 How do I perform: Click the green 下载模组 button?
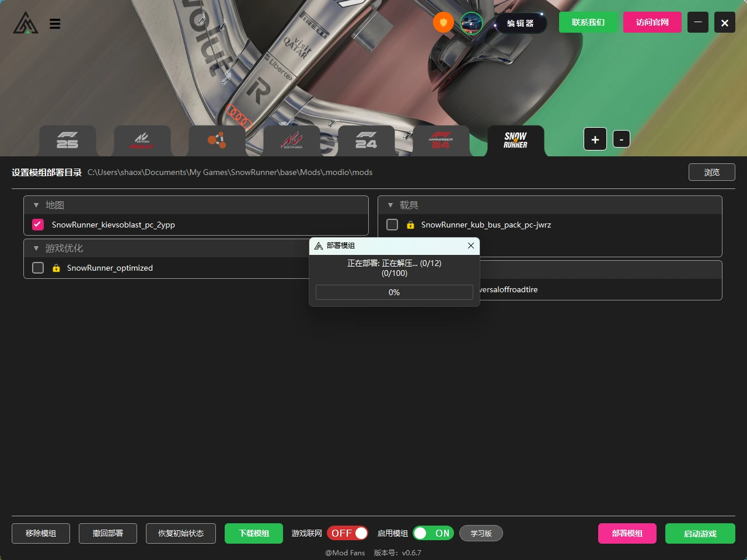[254, 533]
